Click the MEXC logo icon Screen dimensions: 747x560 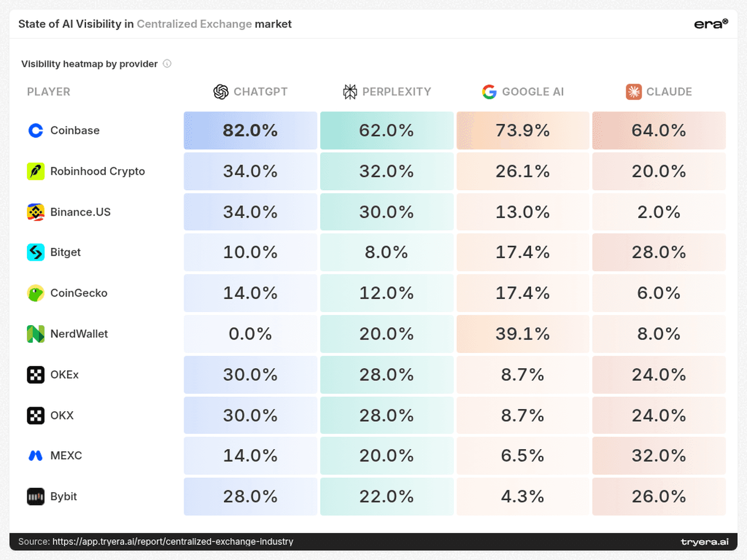click(x=36, y=456)
